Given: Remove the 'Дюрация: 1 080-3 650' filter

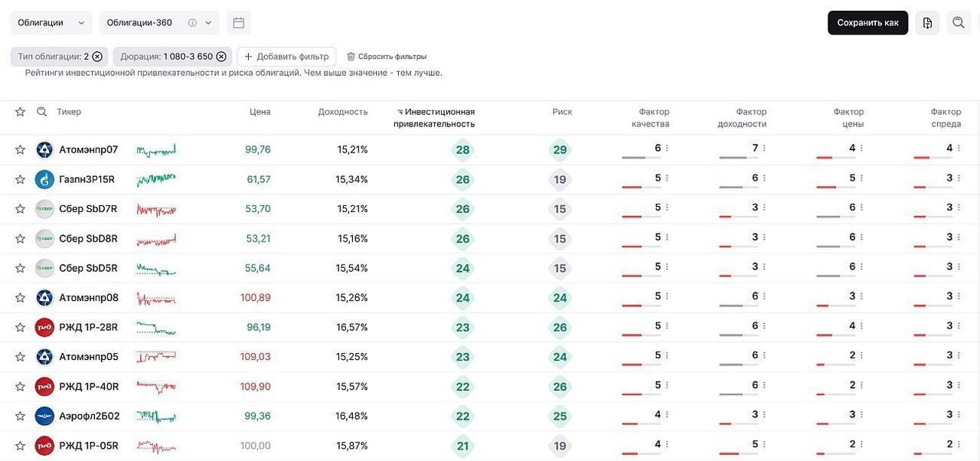Looking at the screenshot, I should click(x=221, y=57).
